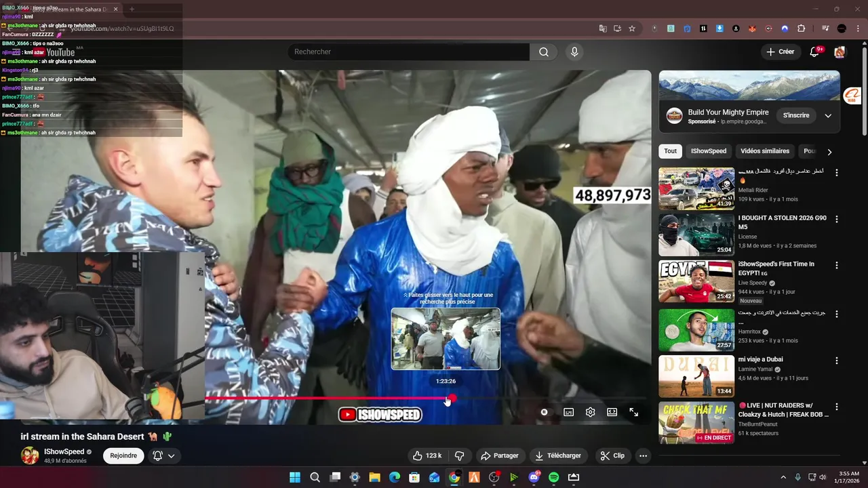The image size is (868, 488).
Task: Open Discord from the taskbar
Action: tap(534, 477)
